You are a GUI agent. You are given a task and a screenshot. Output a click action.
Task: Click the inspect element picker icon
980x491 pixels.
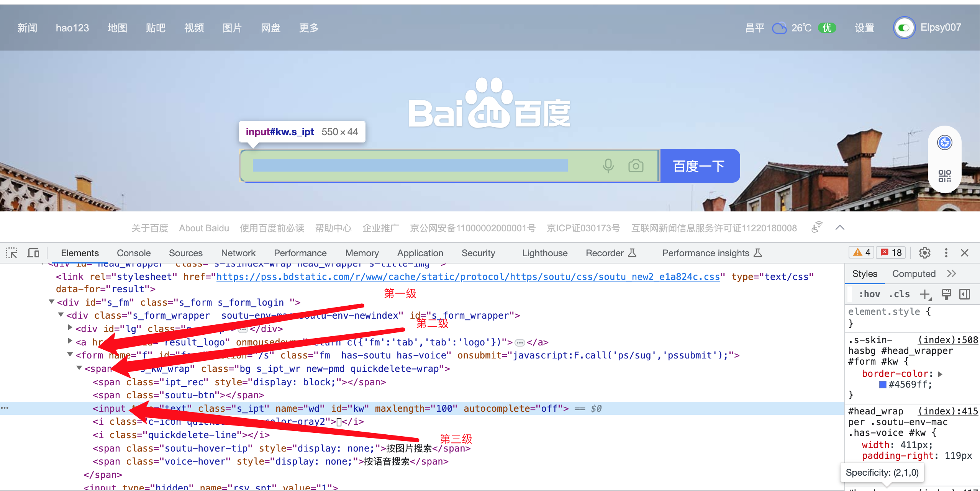click(11, 253)
